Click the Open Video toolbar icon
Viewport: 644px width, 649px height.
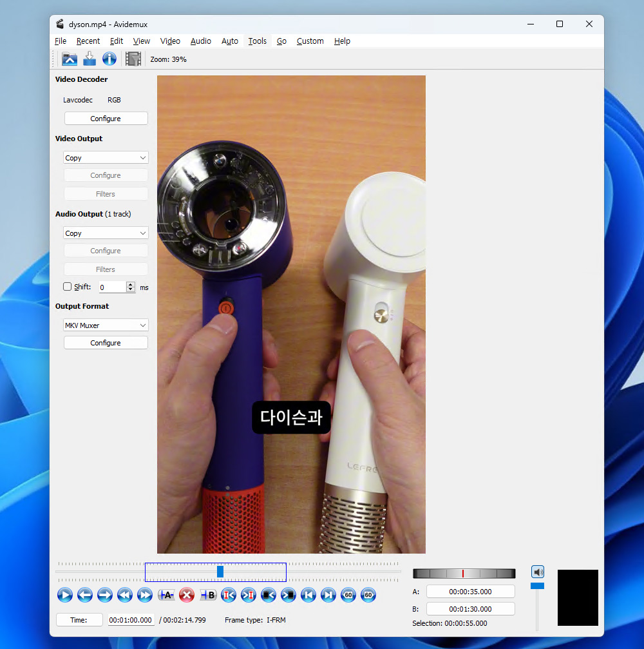click(70, 59)
